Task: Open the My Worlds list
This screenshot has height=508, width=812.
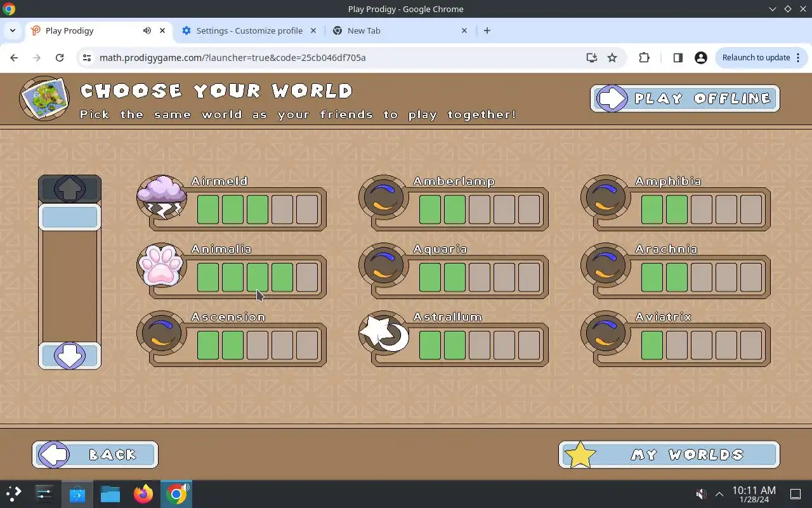Action: 669,455
